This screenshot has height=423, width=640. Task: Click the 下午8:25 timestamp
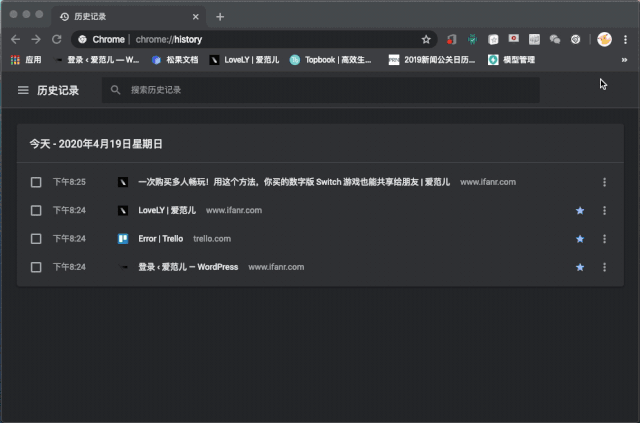point(69,182)
